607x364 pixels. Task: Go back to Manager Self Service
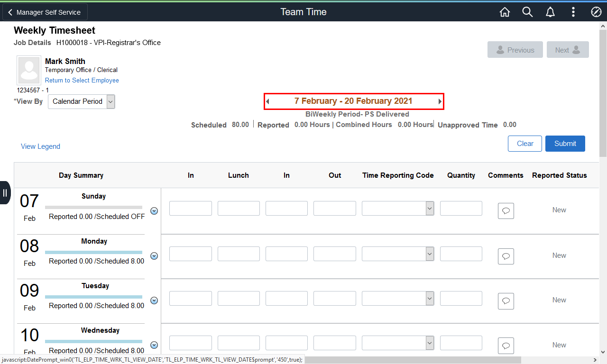(45, 12)
